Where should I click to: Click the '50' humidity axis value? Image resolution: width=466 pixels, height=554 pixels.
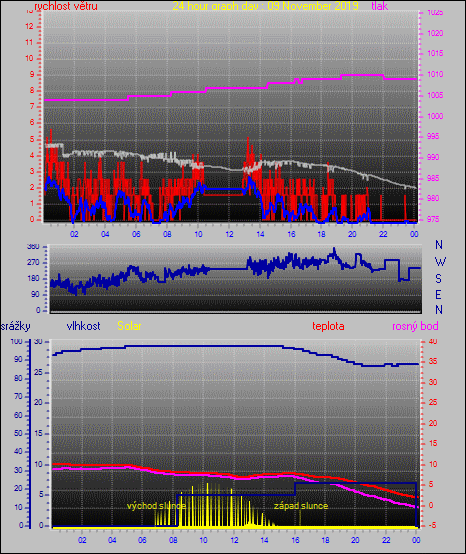[18, 434]
